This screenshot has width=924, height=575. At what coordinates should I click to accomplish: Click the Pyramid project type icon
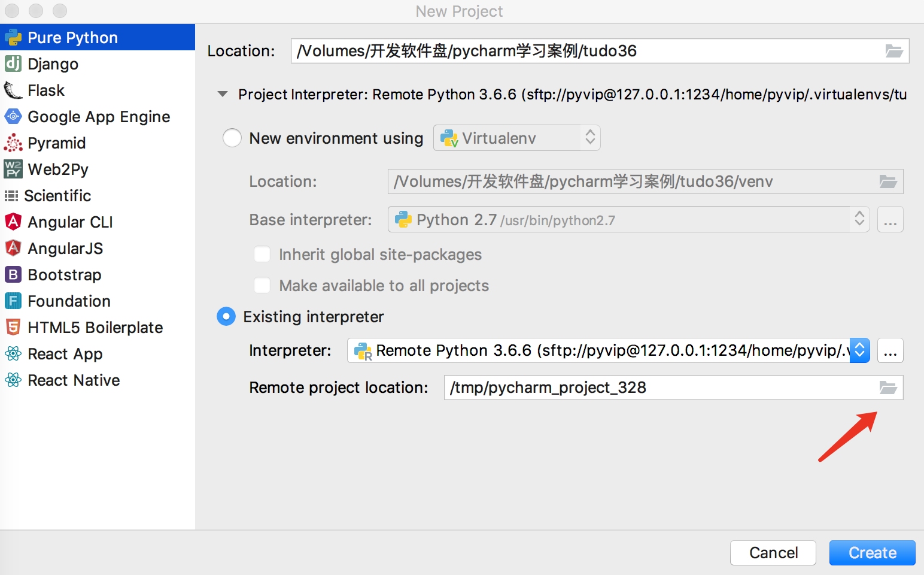click(13, 143)
